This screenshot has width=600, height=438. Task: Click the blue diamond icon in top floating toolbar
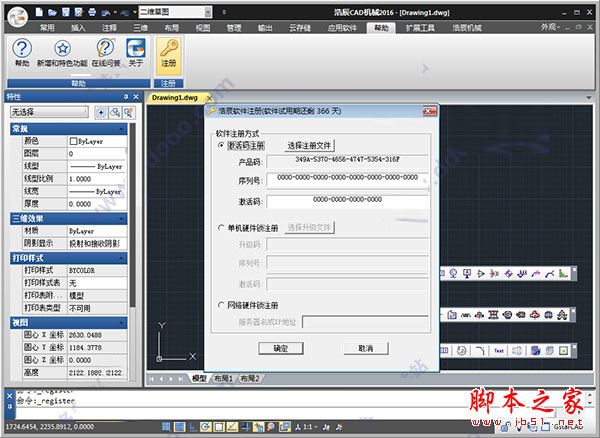[508, 274]
